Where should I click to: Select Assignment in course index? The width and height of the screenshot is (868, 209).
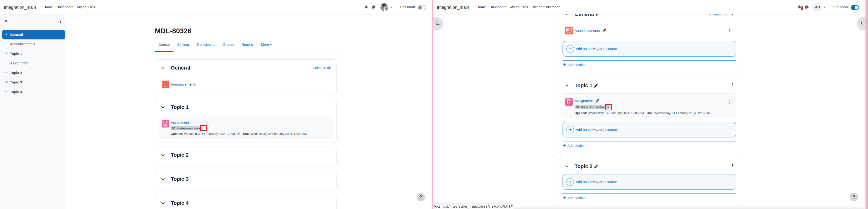coord(19,63)
